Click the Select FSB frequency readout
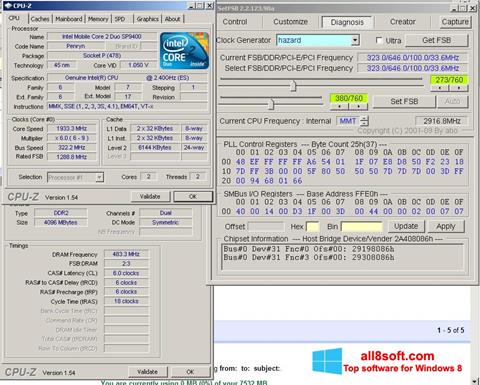Image resolution: width=480 pixels, height=385 pixels. pos(413,68)
